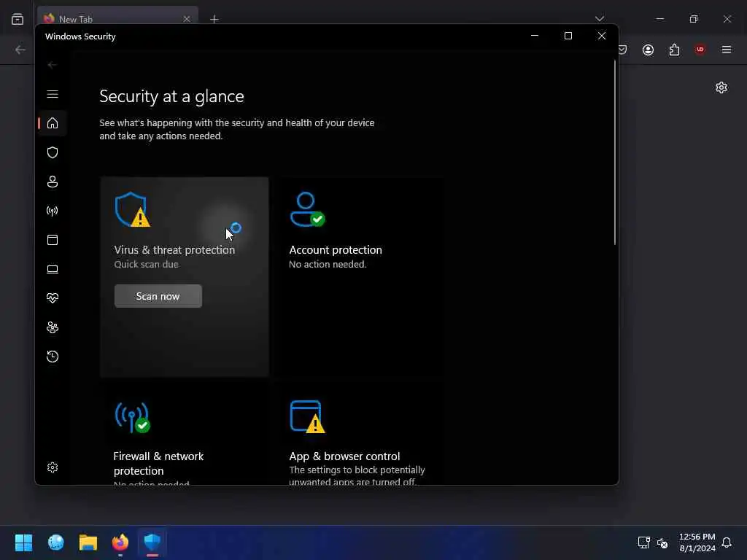The width and height of the screenshot is (747, 560).
Task: Open the App & browser control title
Action: pos(344,456)
